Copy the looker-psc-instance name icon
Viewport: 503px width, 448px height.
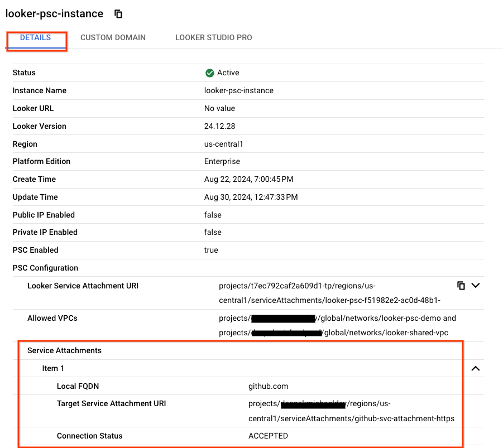(x=118, y=14)
